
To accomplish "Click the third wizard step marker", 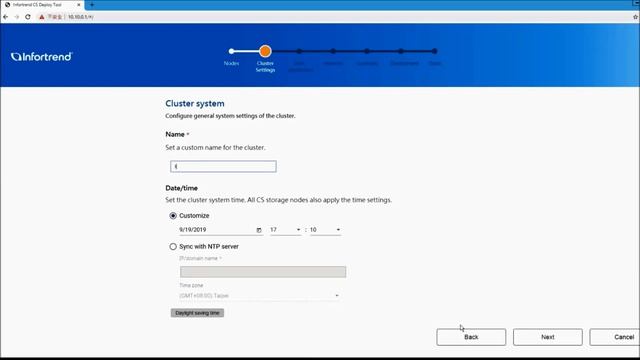I will (299, 51).
